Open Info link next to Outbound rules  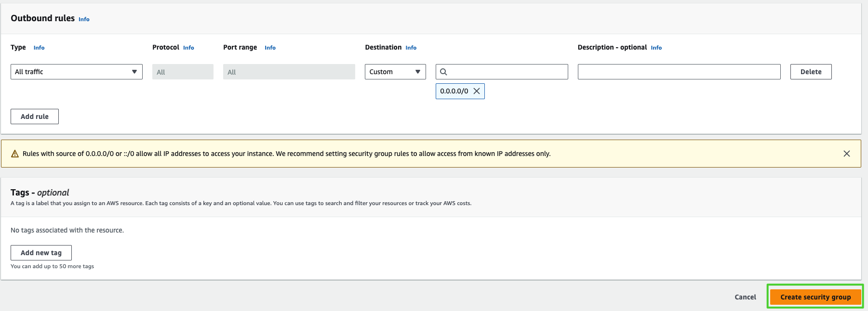point(84,19)
